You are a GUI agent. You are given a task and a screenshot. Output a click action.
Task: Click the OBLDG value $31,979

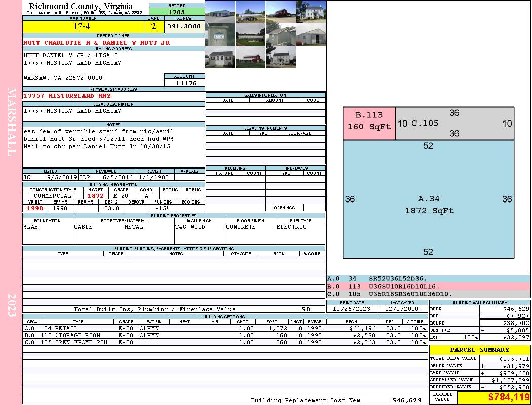coord(516,366)
